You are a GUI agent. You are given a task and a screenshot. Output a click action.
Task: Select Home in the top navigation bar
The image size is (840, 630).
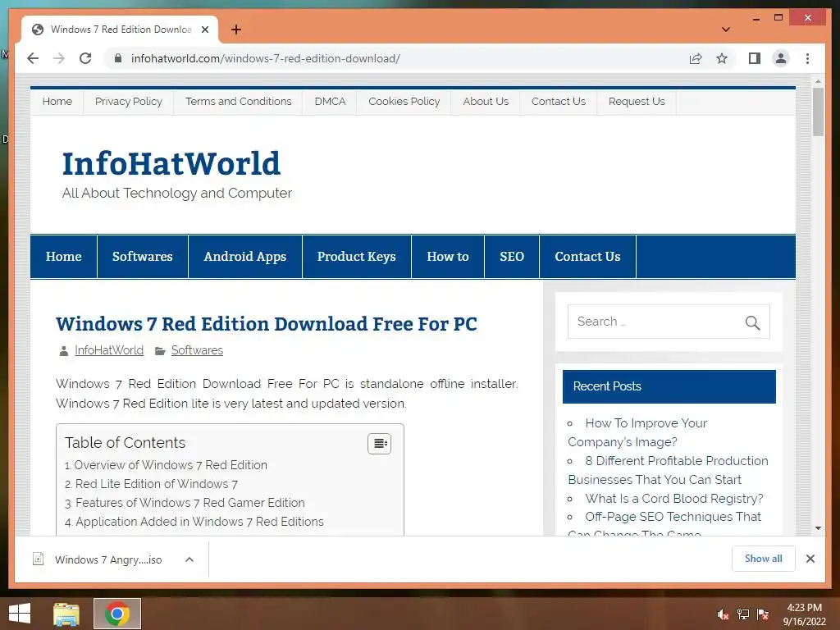tap(57, 101)
